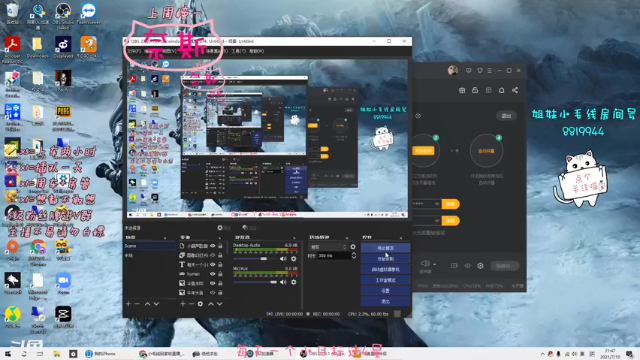Open scene transition type dropdown
This screenshot has width=640, height=360.
point(328,247)
